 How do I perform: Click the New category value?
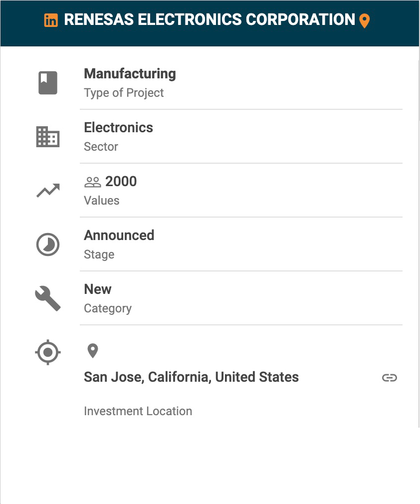click(98, 289)
